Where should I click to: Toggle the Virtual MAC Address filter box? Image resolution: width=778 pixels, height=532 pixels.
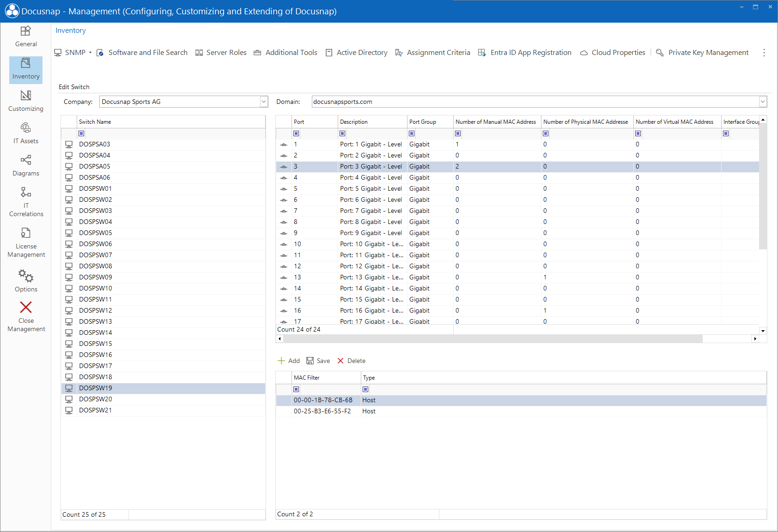(x=638, y=133)
